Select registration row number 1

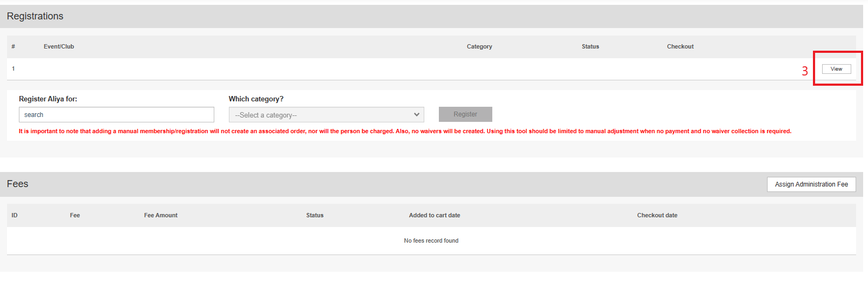13,69
